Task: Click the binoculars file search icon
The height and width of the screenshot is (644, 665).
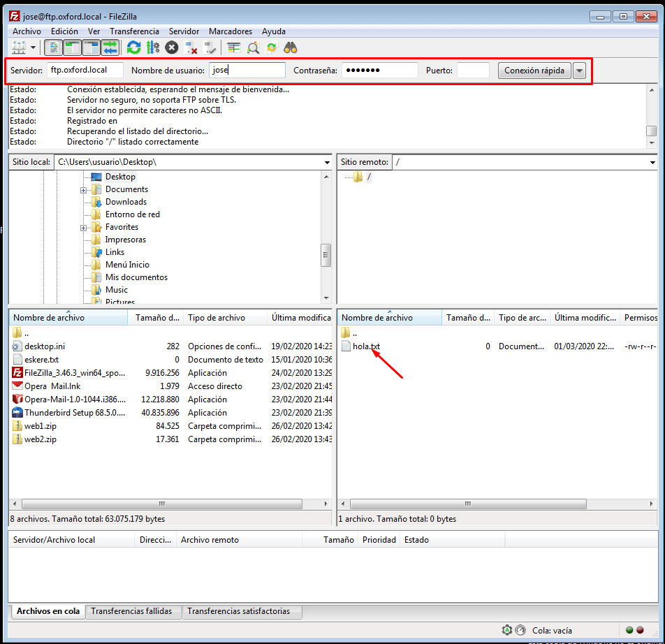Action: [x=291, y=47]
